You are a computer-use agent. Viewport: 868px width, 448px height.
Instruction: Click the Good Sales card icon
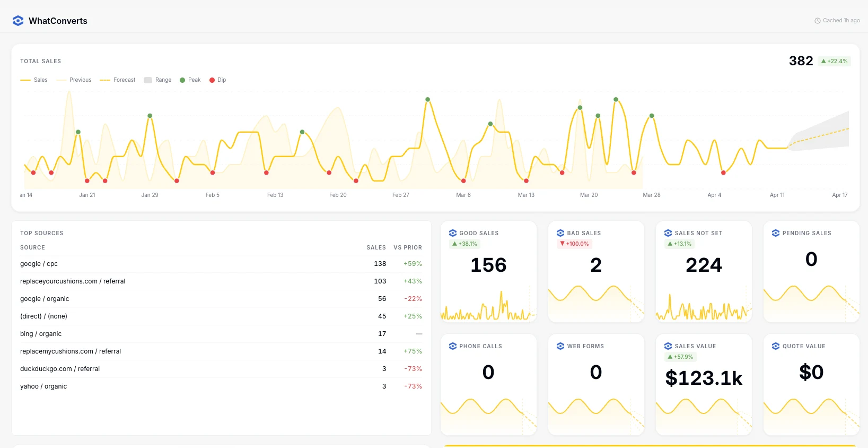click(x=453, y=233)
